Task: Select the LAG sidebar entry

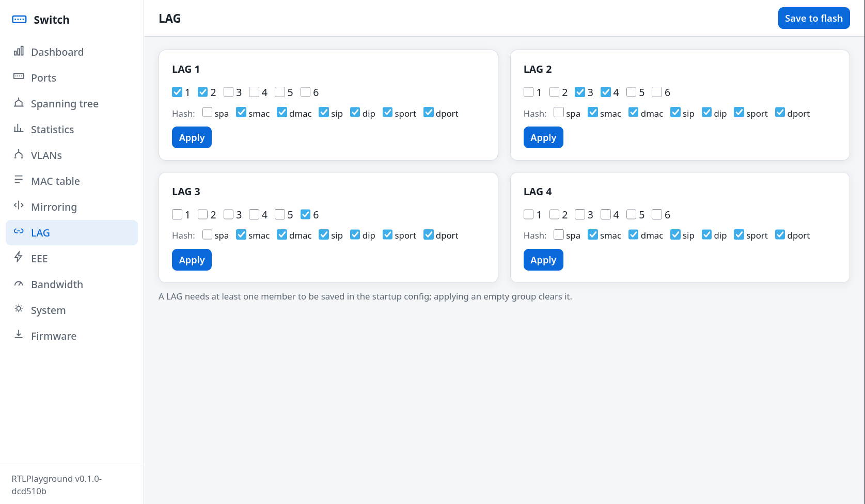Action: click(72, 233)
